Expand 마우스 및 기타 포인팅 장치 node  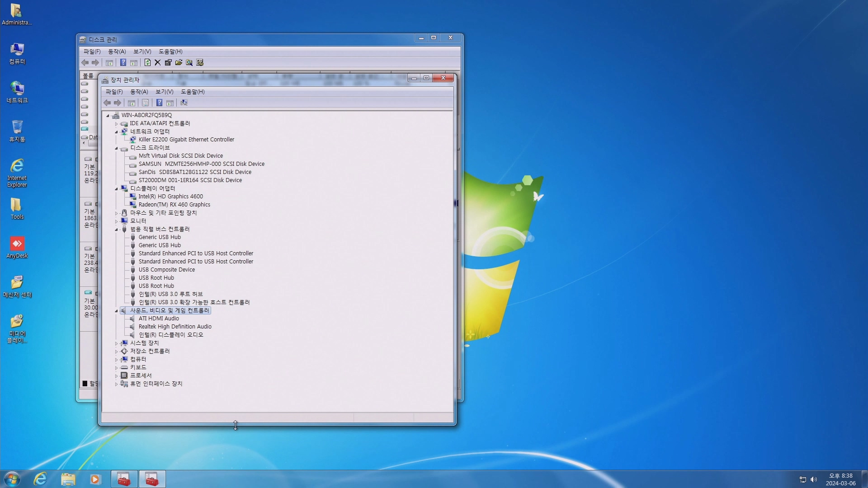(116, 213)
